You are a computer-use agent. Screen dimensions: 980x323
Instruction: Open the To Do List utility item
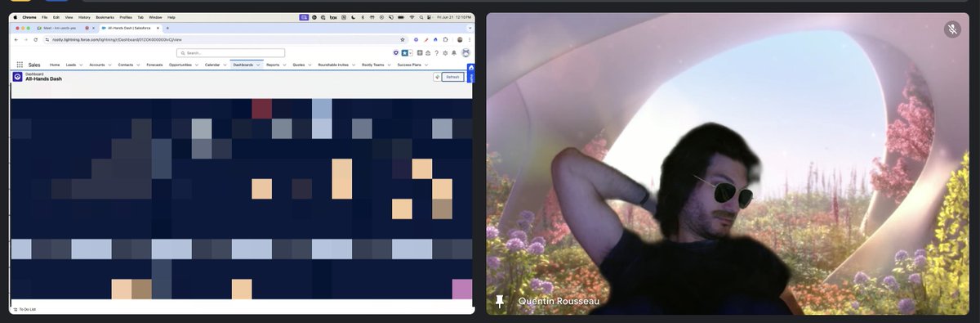[24, 309]
